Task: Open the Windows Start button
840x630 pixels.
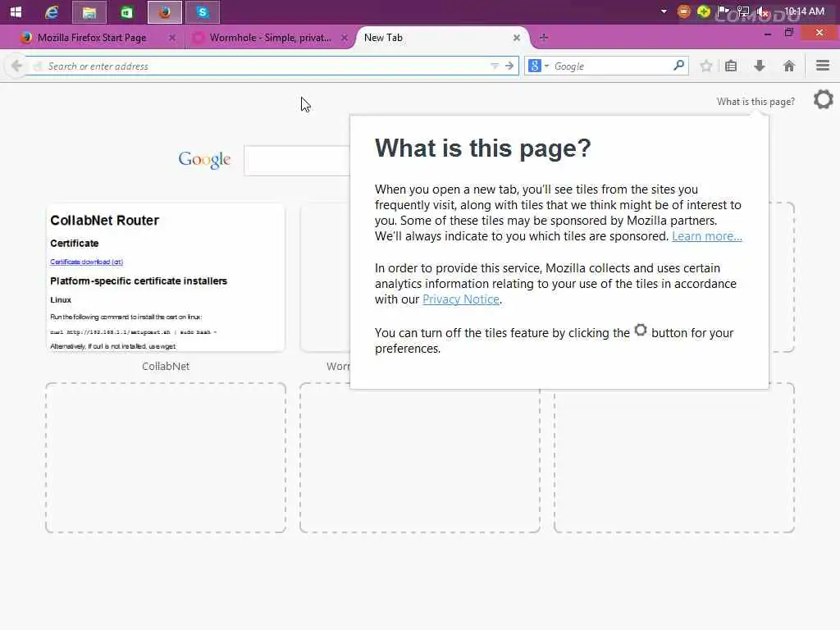Action: coord(16,11)
